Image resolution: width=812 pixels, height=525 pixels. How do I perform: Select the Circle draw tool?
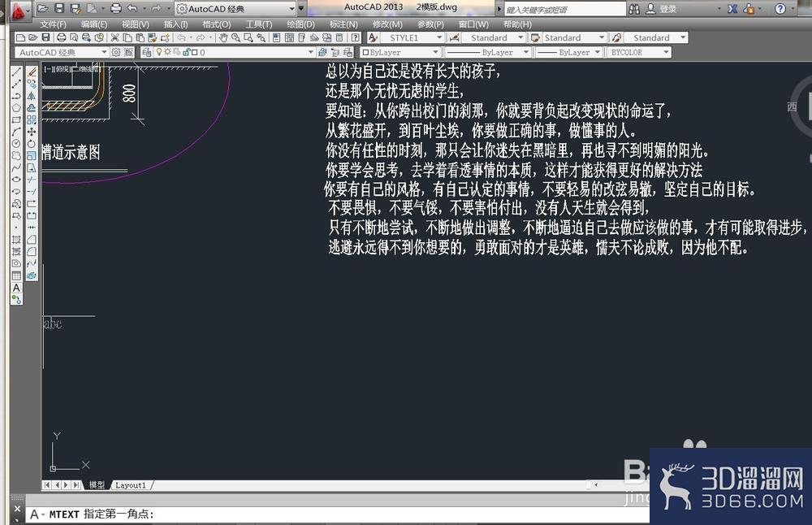(x=16, y=144)
